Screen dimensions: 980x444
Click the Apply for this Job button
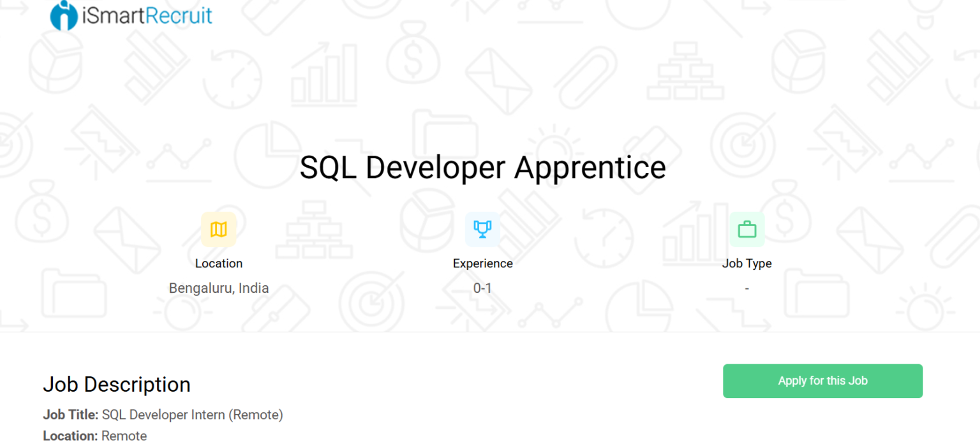pyautogui.click(x=822, y=381)
